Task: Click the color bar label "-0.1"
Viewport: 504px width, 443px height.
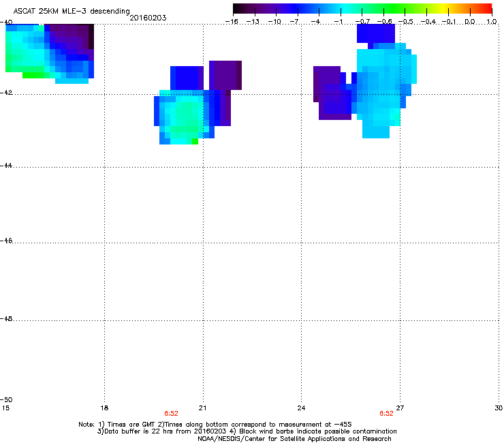Action: pos(449,22)
